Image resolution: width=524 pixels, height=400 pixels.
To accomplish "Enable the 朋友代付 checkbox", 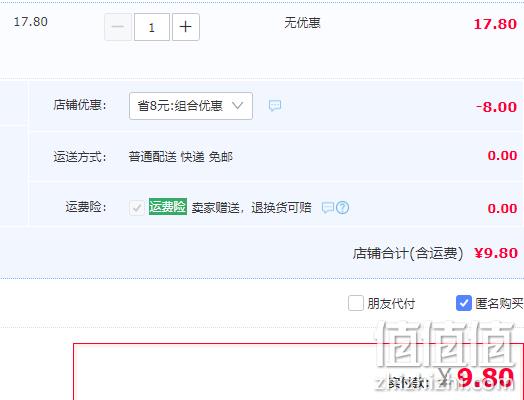I will [356, 303].
